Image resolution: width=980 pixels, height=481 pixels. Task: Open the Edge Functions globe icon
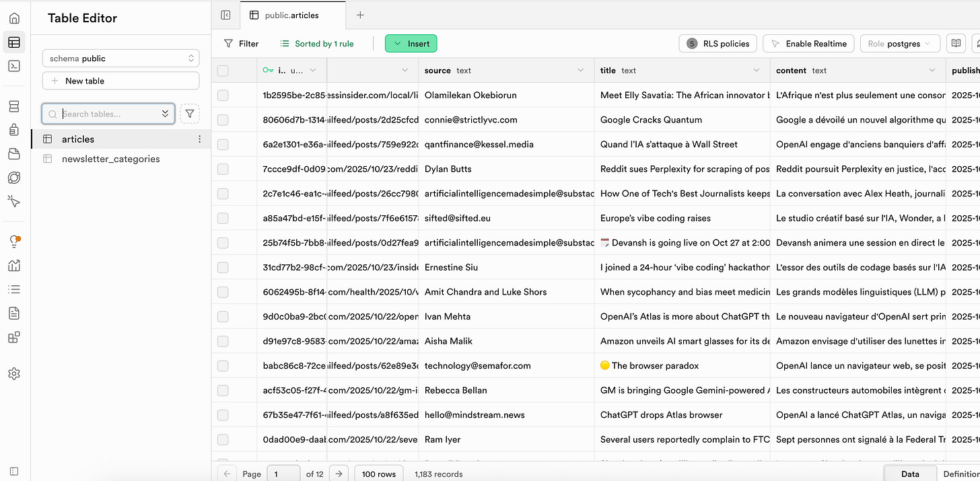[14, 178]
